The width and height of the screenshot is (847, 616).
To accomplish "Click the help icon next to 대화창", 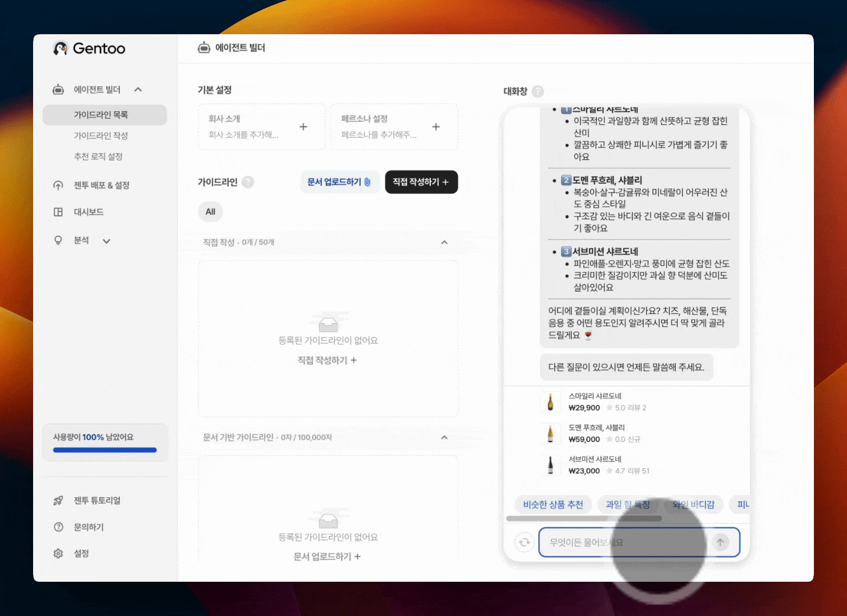I will 538,91.
